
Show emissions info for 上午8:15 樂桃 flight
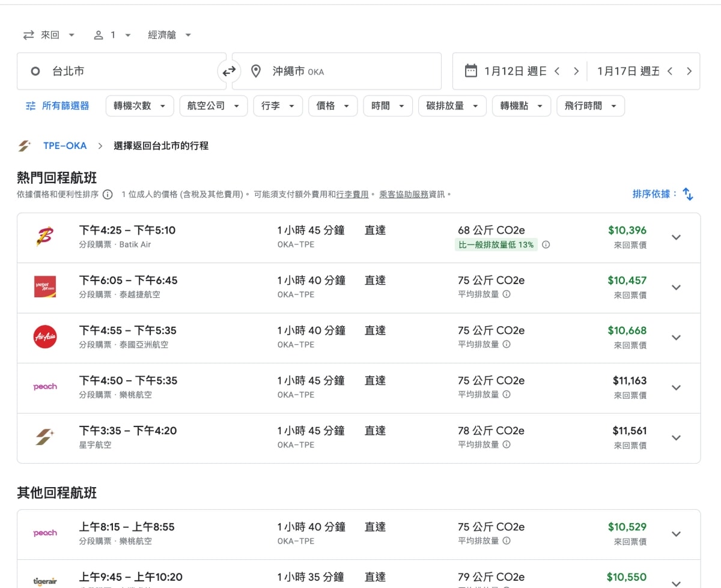(507, 541)
